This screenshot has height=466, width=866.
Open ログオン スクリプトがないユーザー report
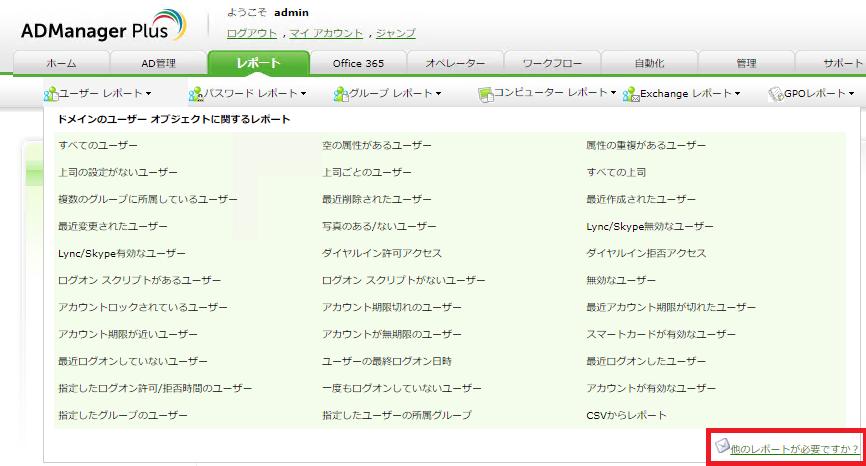point(403,280)
